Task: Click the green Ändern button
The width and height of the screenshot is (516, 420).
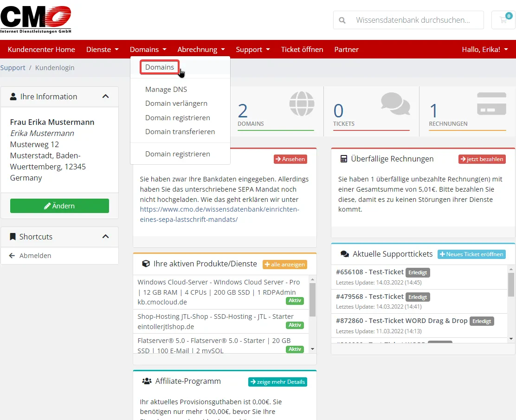Action: tap(59, 206)
